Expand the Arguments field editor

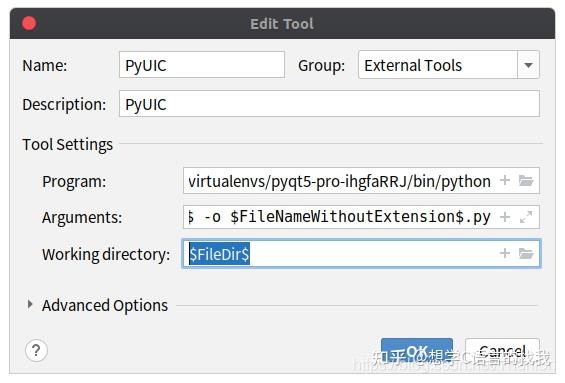(526, 217)
